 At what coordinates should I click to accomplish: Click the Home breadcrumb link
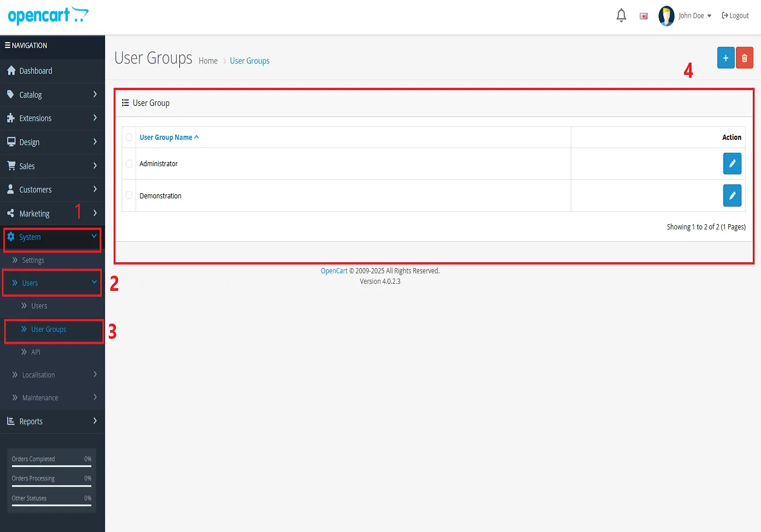tap(208, 61)
